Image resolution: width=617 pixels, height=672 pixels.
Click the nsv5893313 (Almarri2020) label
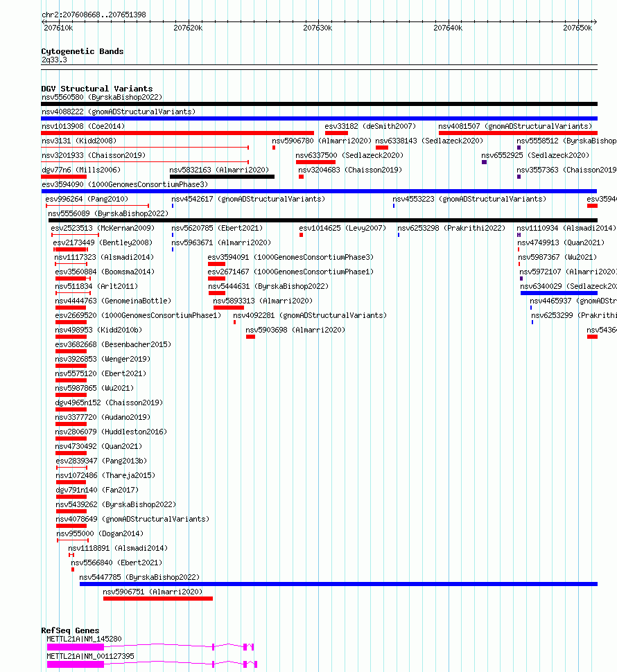point(263,301)
